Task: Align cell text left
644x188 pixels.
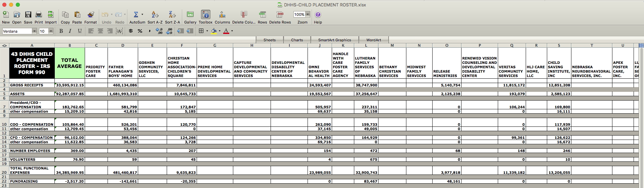Action: pos(91,31)
